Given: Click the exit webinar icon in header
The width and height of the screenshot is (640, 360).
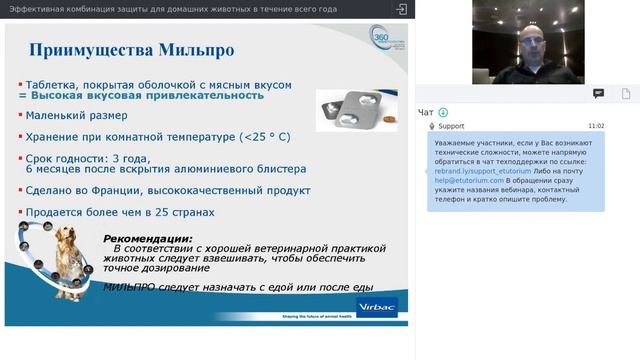Looking at the screenshot, I should coord(401,9).
